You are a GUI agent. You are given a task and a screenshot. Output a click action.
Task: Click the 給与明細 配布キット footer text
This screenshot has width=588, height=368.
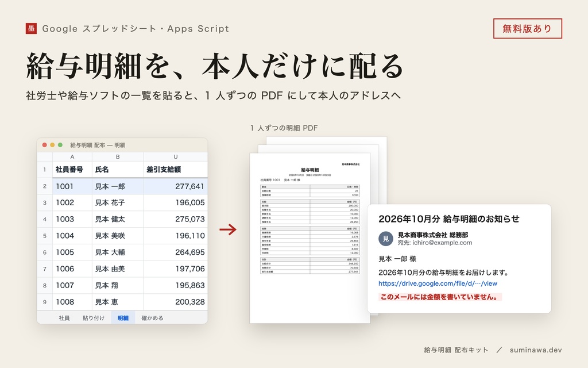pyautogui.click(x=456, y=350)
